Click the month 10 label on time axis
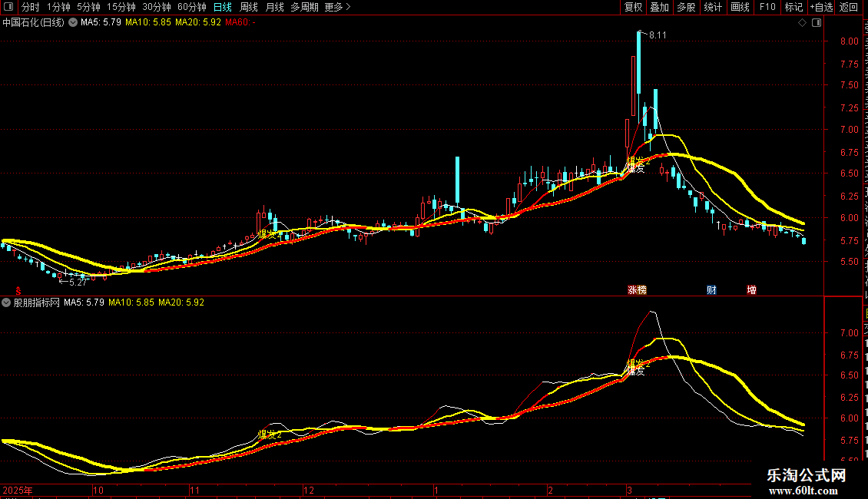This screenshot has height=499, width=868. [98, 490]
